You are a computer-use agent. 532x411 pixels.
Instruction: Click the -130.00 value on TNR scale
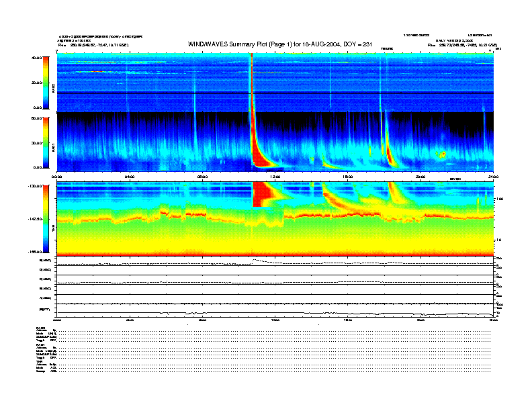pos(36,185)
